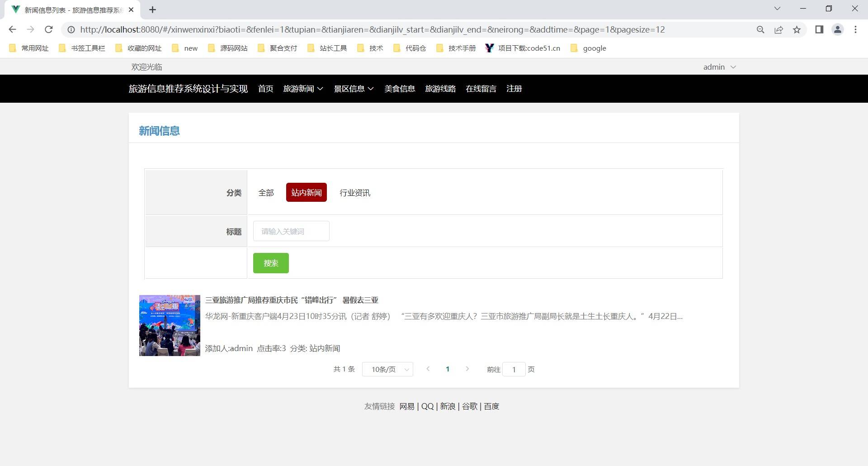The height and width of the screenshot is (466, 868).
Task: Click the 前往 page number input
Action: point(514,369)
